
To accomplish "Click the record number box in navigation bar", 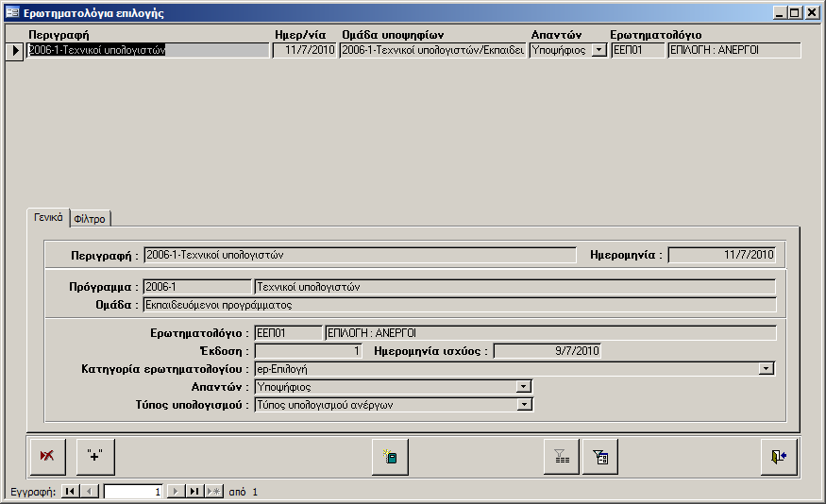I will [x=132, y=492].
